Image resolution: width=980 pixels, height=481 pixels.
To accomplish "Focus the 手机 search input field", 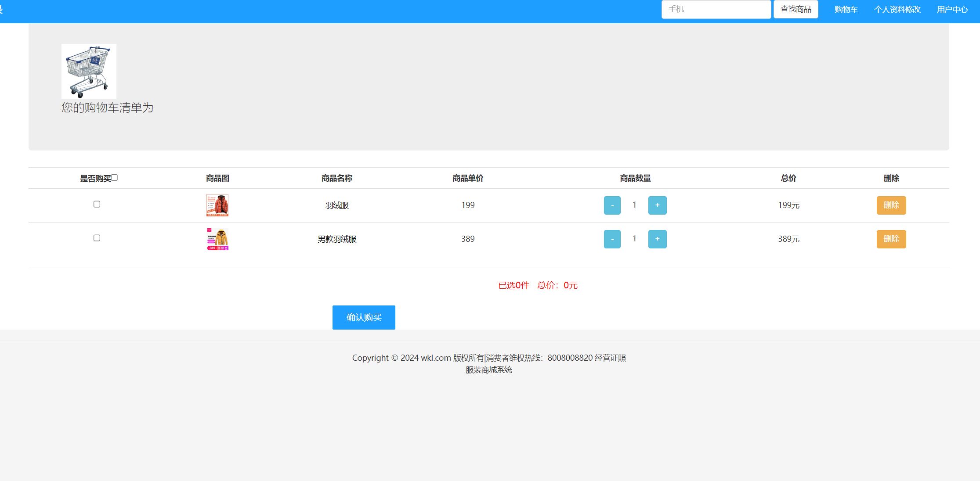I will [x=716, y=9].
